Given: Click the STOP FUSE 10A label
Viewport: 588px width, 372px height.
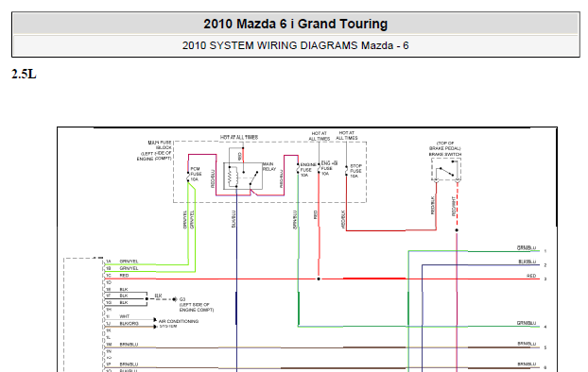Looking at the screenshot, I should pos(355,171).
